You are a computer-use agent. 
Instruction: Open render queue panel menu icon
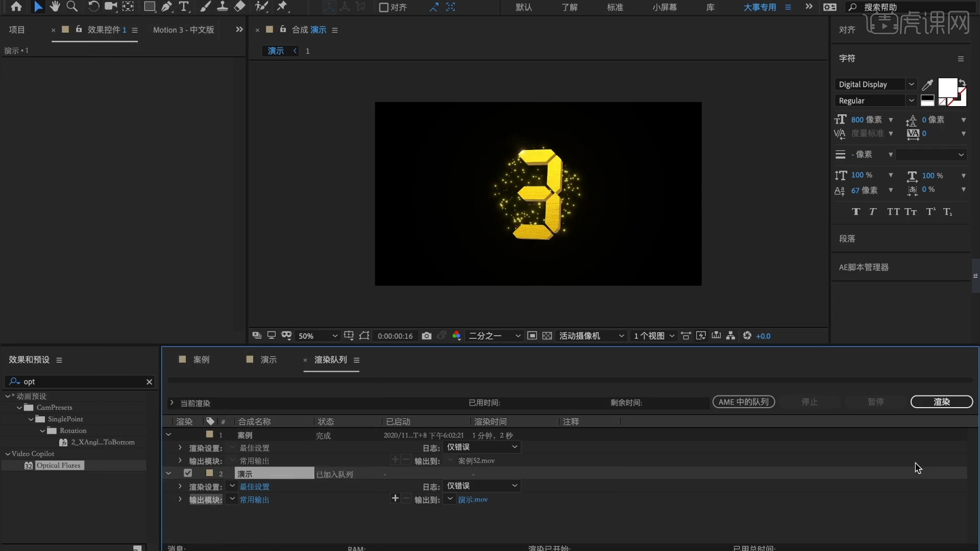point(357,360)
